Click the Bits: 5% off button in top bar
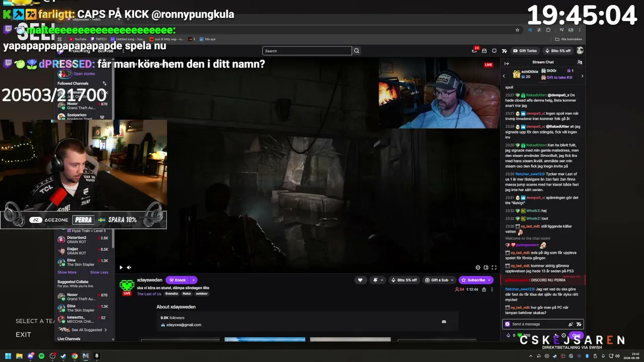This screenshot has height=362, width=644. tap(557, 51)
